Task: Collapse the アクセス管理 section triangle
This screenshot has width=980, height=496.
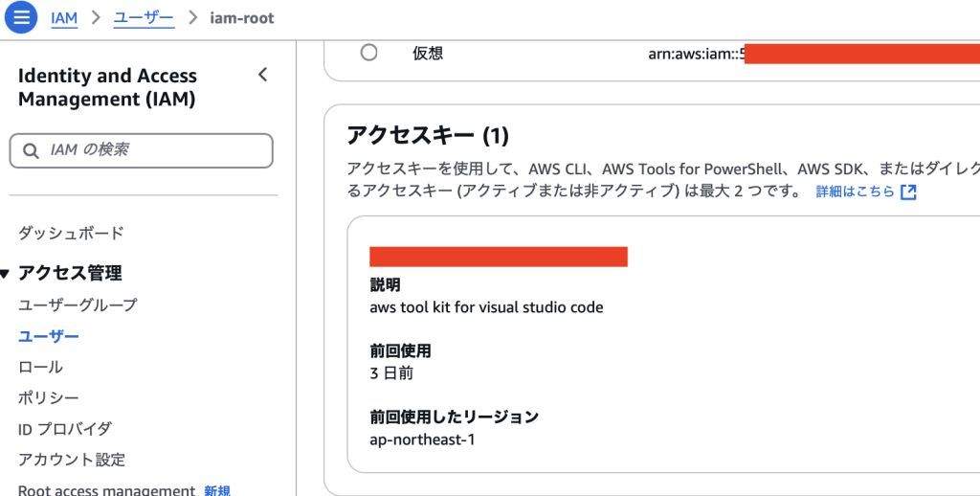Action: tap(6, 274)
